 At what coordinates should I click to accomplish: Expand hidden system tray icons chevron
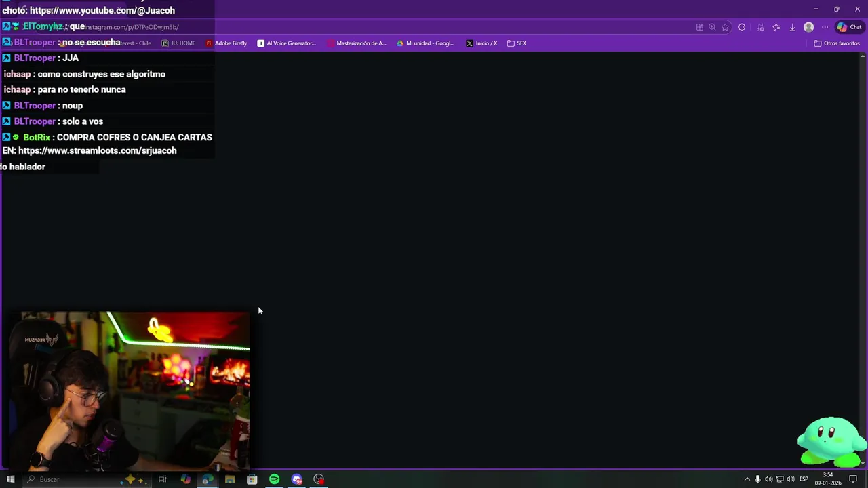[x=747, y=479]
